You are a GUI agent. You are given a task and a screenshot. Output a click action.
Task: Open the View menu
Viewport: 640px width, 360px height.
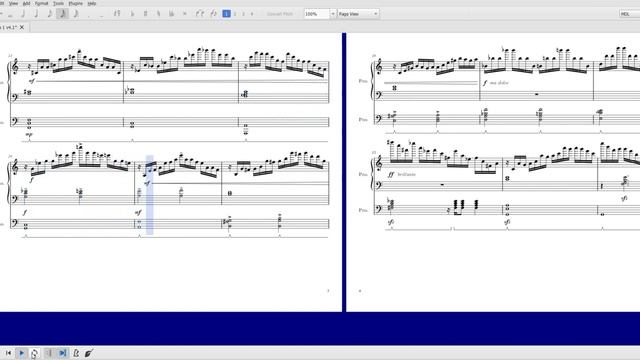coord(13,3)
